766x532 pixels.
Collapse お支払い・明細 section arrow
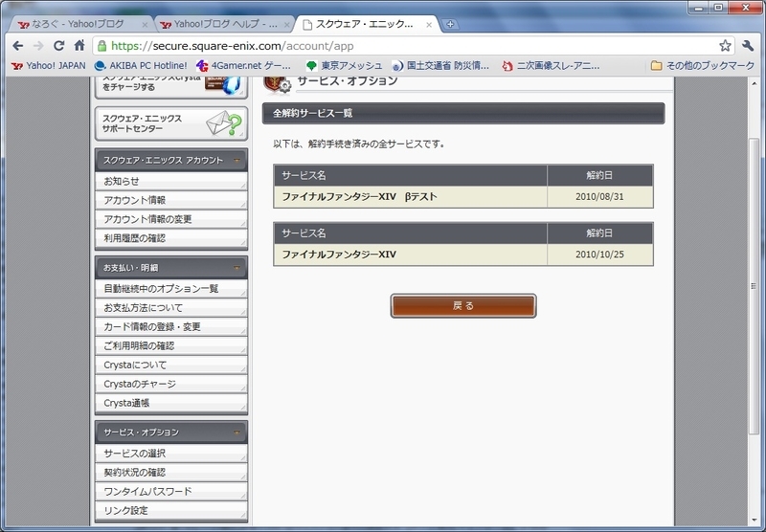tap(237, 268)
